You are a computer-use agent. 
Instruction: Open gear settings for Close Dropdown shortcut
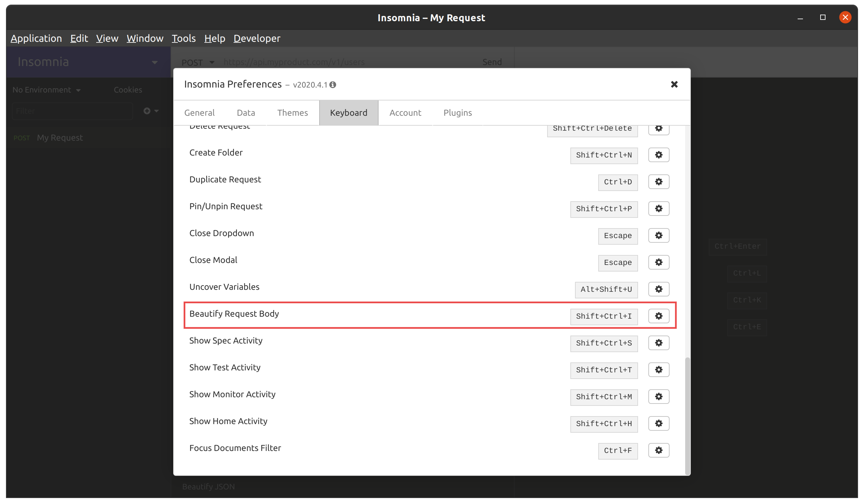click(x=659, y=235)
